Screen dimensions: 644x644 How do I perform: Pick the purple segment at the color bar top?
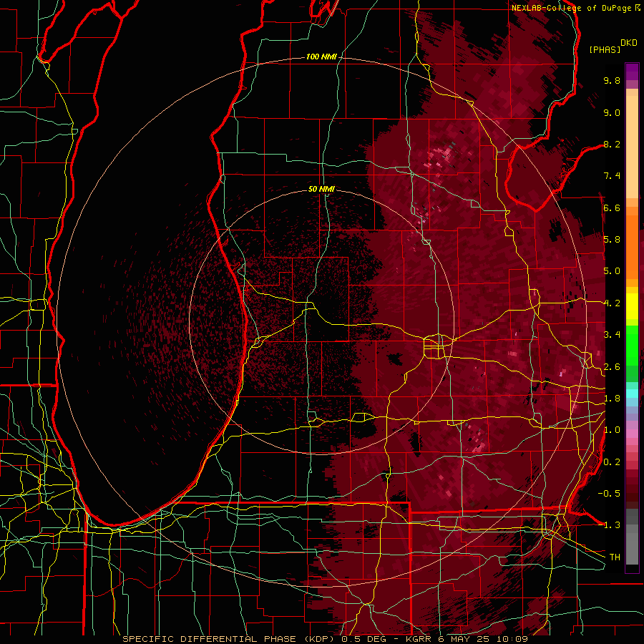tap(632, 72)
